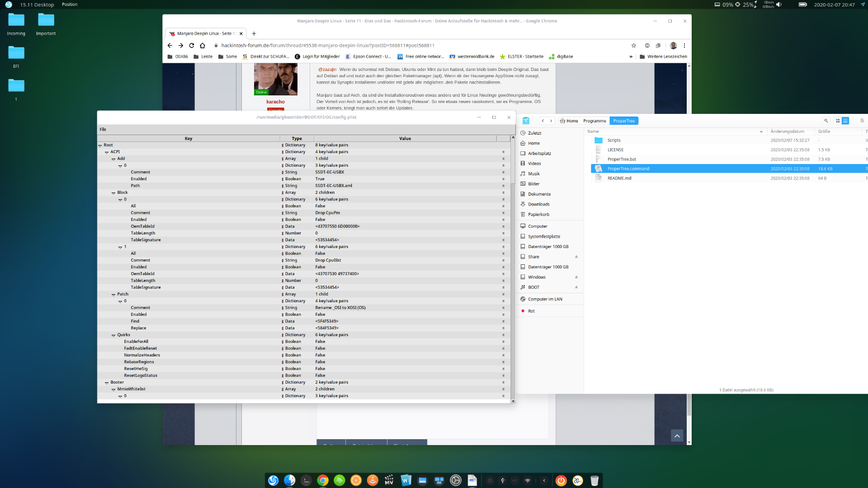
Task: Select the README.md file
Action: coord(619,178)
